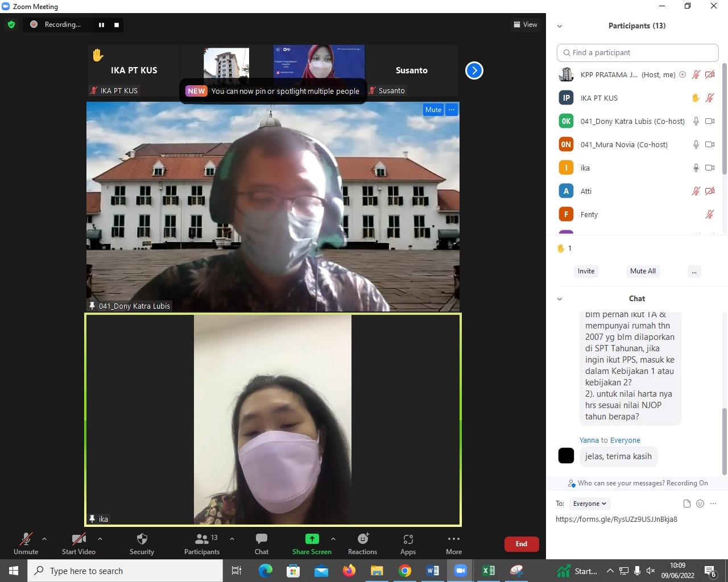Open the Security shield icon
The height and width of the screenshot is (582, 728).
coord(142,539)
